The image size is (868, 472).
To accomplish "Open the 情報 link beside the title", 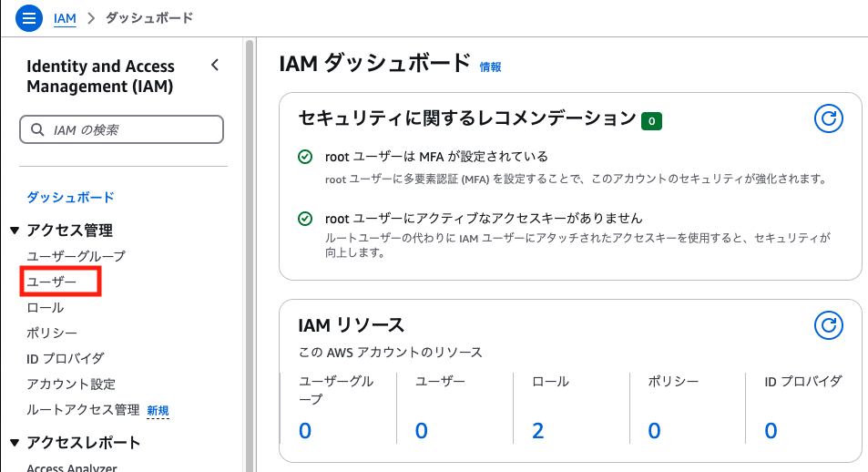I will [x=490, y=67].
